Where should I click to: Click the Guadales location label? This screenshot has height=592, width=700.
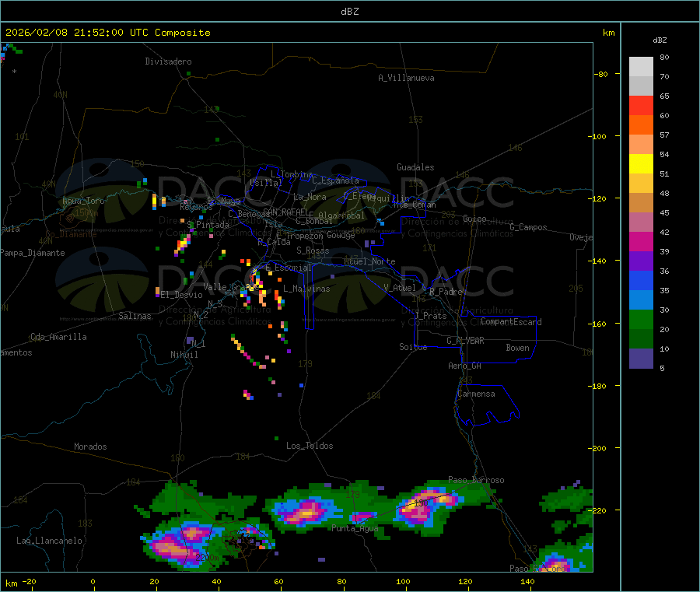pos(415,167)
